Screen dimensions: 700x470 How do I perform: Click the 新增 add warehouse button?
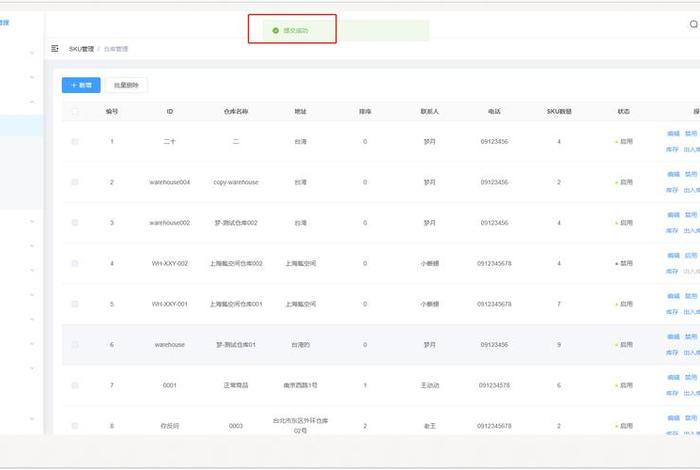(80, 86)
